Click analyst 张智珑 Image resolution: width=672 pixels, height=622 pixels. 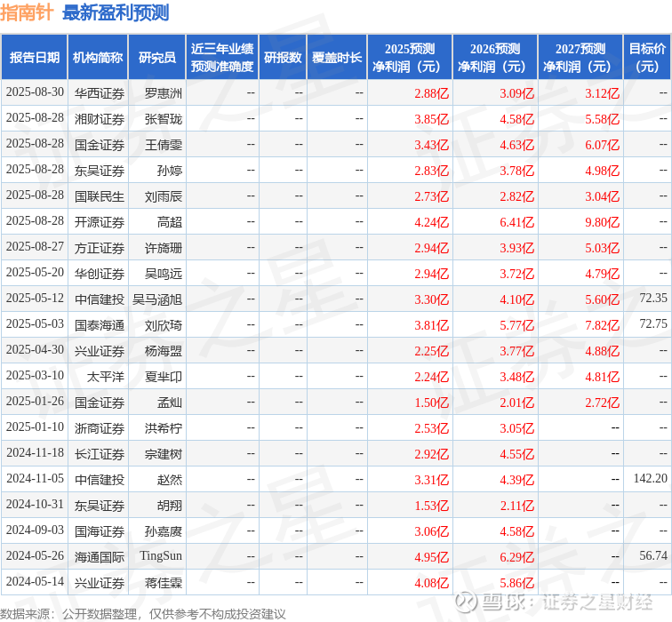pos(164,119)
